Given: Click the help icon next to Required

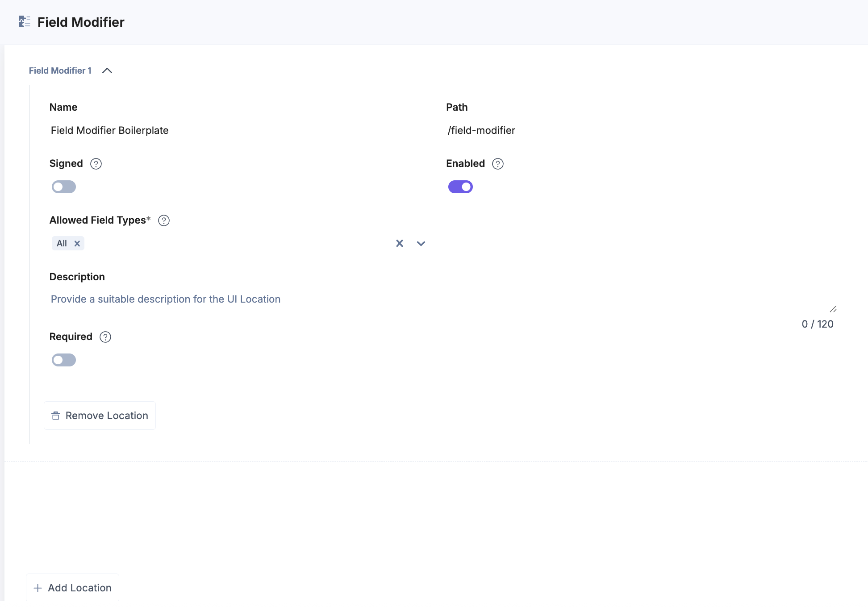Looking at the screenshot, I should (x=105, y=337).
